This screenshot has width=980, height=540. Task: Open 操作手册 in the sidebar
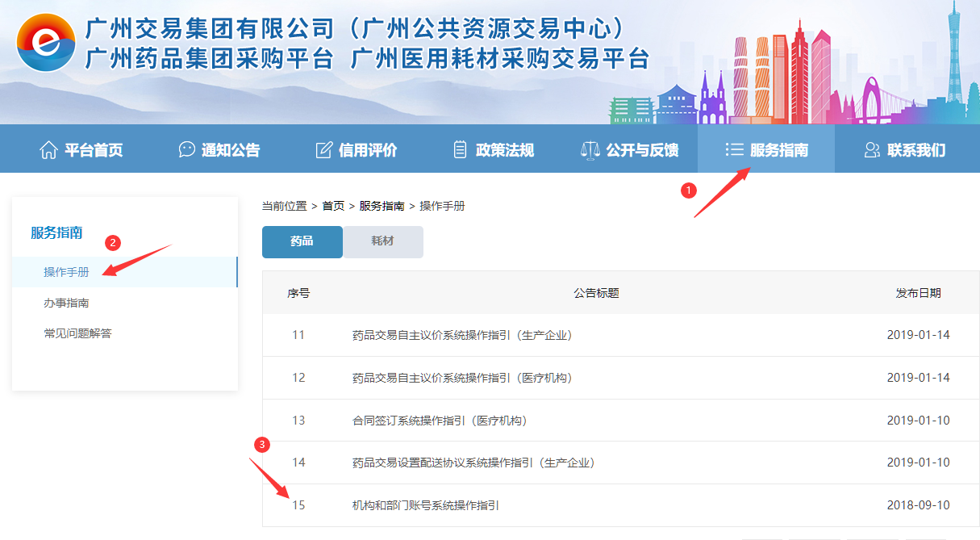66,272
